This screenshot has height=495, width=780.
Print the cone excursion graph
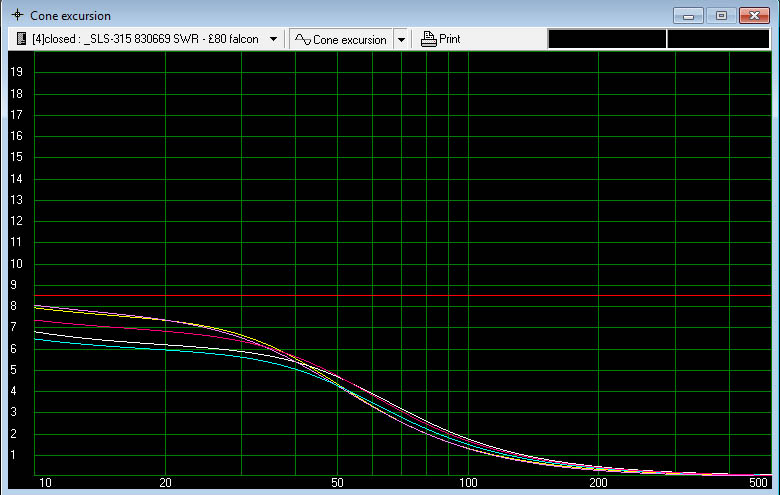click(x=441, y=39)
